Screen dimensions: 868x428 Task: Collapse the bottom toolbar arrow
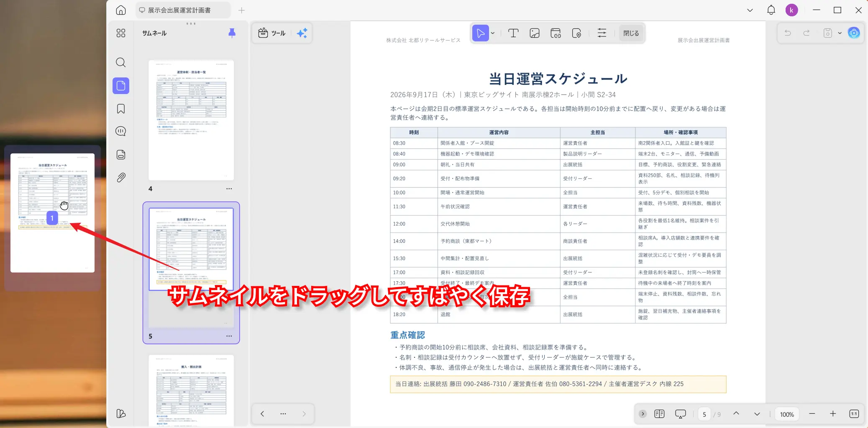click(643, 414)
